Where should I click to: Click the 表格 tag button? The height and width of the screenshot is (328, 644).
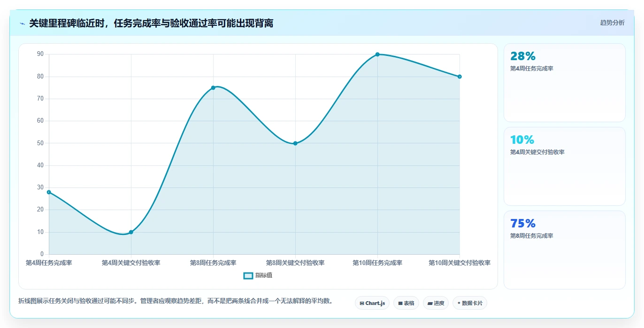(x=406, y=303)
